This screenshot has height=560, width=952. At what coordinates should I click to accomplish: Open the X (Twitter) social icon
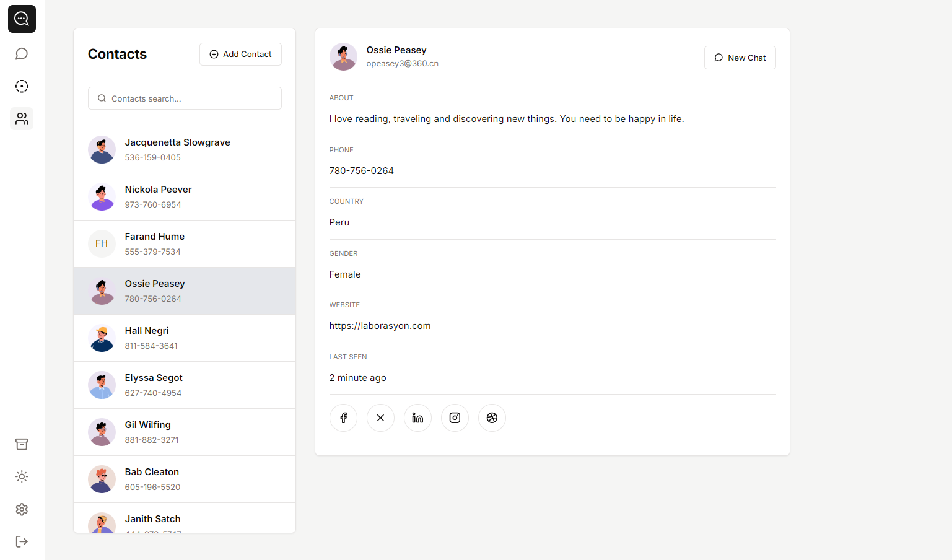(x=380, y=418)
